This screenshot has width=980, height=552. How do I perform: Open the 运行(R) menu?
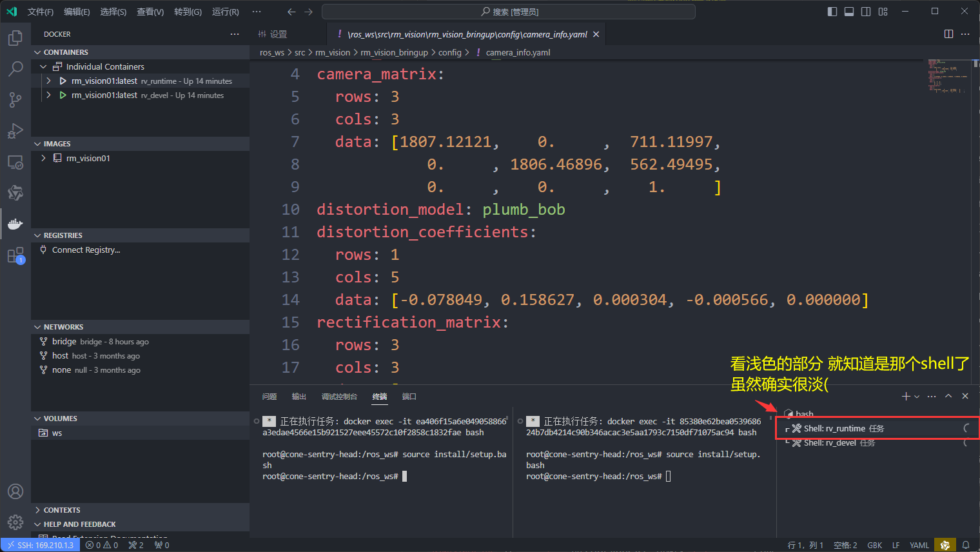click(226, 12)
